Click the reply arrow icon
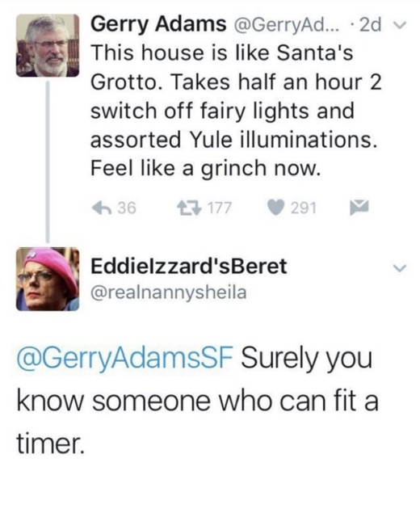 [x=103, y=208]
